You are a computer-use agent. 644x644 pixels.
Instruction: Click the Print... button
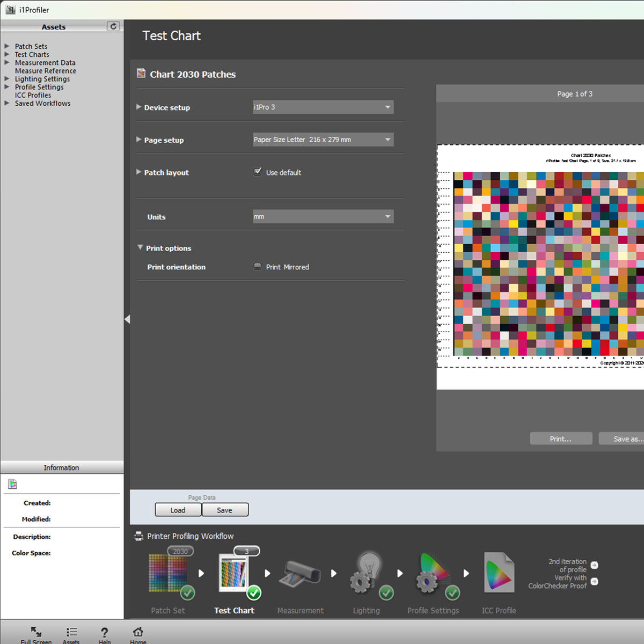tap(561, 438)
